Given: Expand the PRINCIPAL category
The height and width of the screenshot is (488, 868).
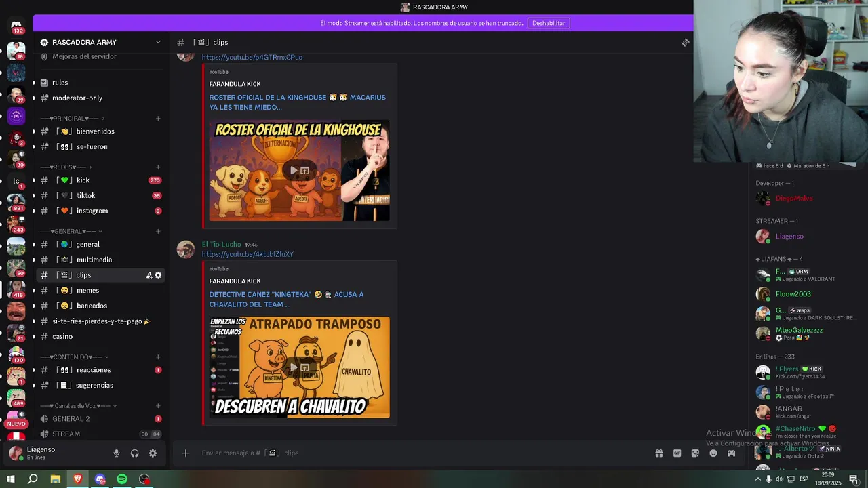Looking at the screenshot, I should [73, 119].
